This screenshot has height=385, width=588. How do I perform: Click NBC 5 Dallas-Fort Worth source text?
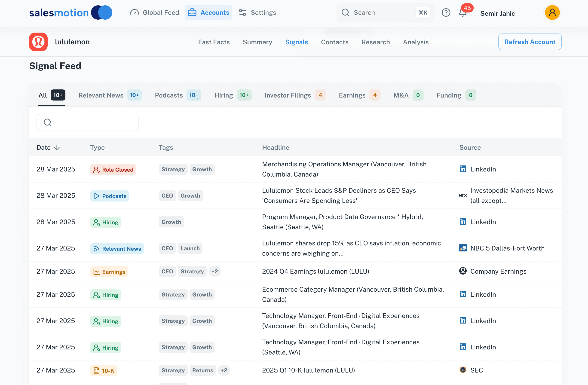[507, 248]
